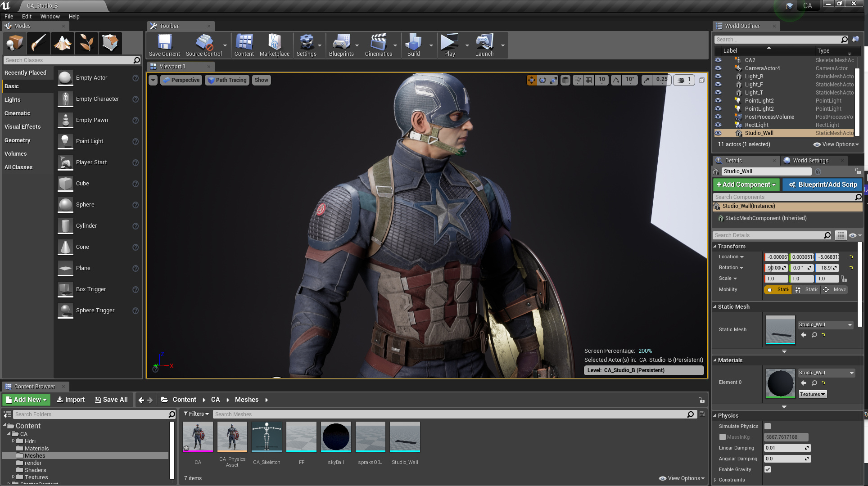Collapse the Transform section
Image resolution: width=868 pixels, height=486 pixels.
(715, 246)
